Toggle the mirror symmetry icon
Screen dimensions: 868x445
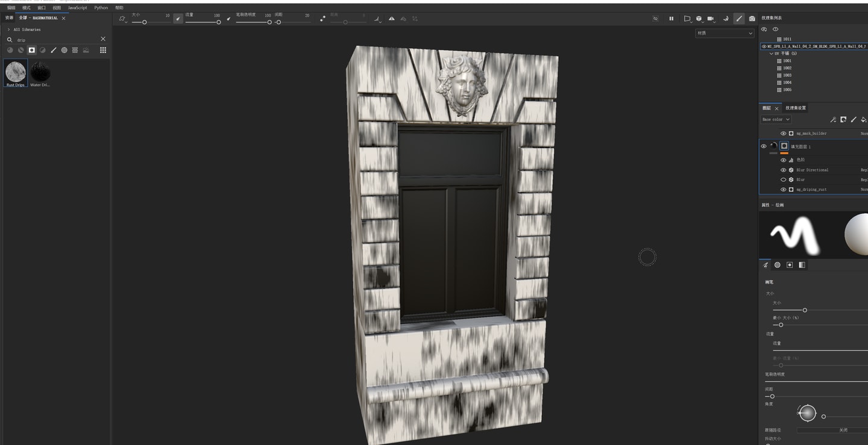point(392,19)
